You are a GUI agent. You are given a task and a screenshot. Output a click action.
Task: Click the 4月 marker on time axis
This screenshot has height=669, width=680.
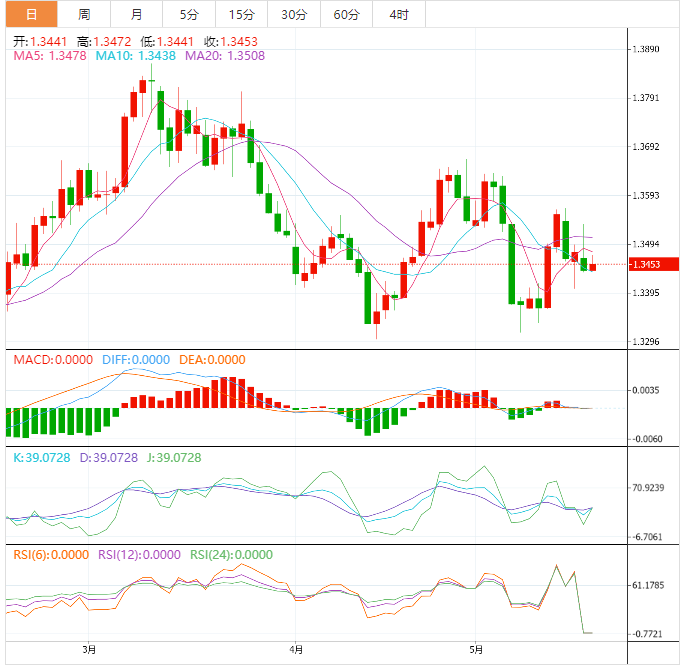pyautogui.click(x=296, y=649)
